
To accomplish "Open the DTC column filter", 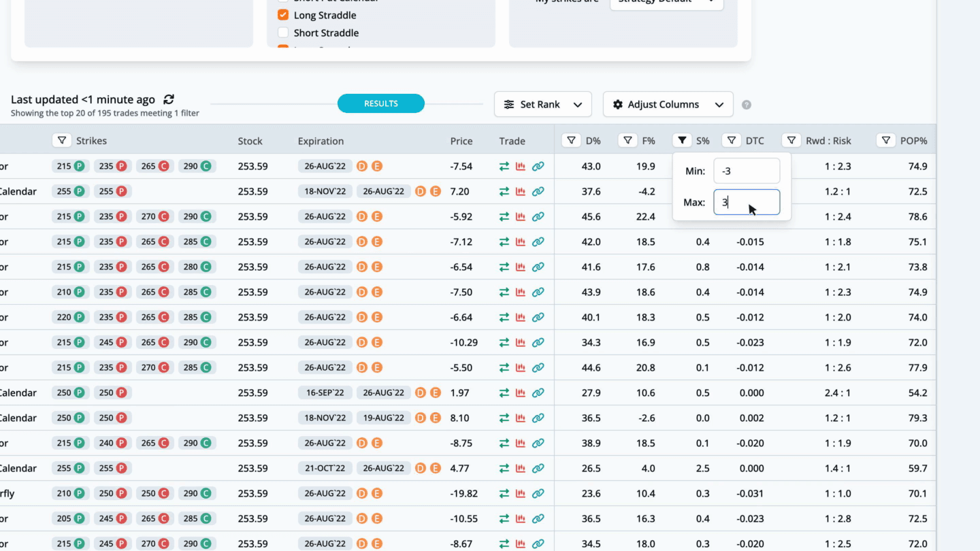I will (732, 141).
